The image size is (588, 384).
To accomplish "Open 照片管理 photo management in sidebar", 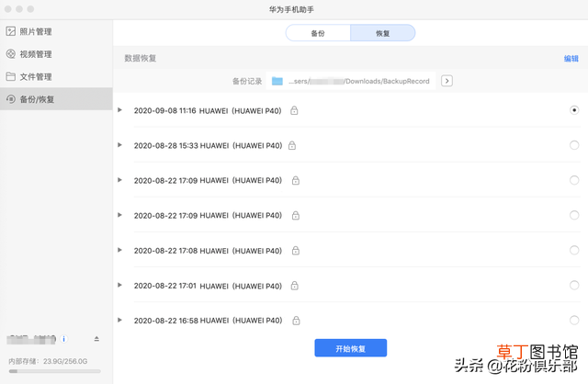I will click(x=56, y=31).
